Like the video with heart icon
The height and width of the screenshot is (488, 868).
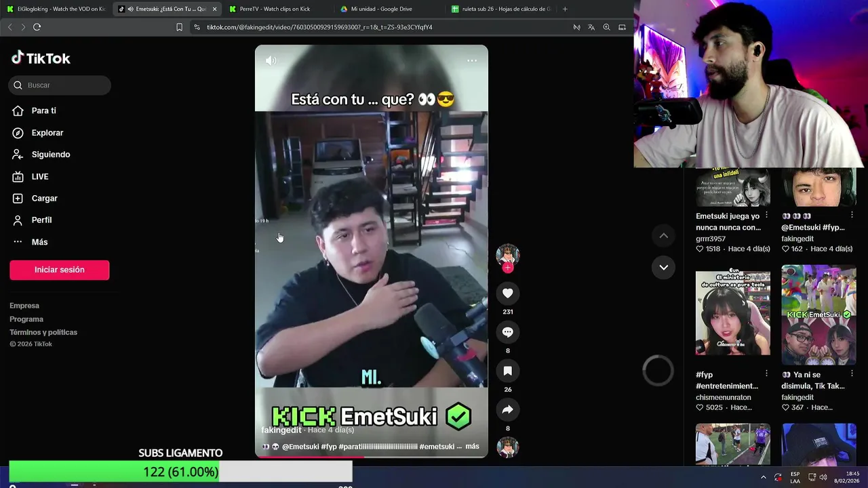click(x=508, y=293)
